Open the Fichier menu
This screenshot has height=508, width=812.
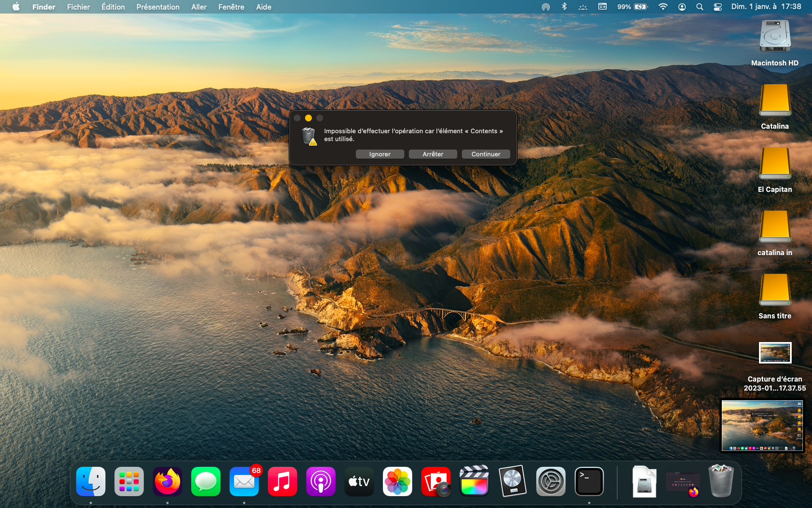click(78, 7)
